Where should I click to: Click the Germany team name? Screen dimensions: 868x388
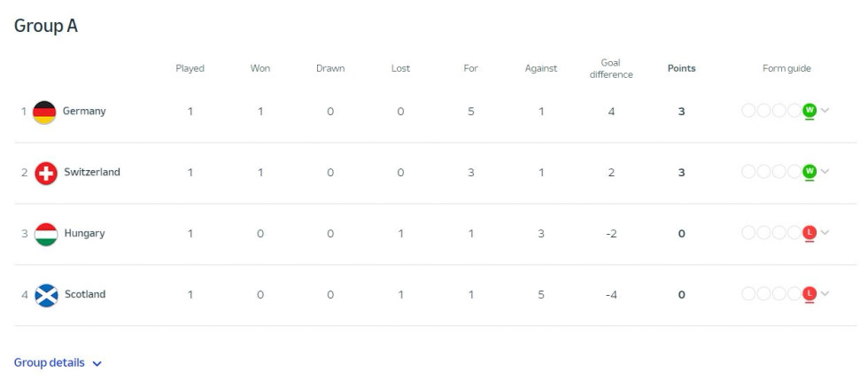(84, 112)
